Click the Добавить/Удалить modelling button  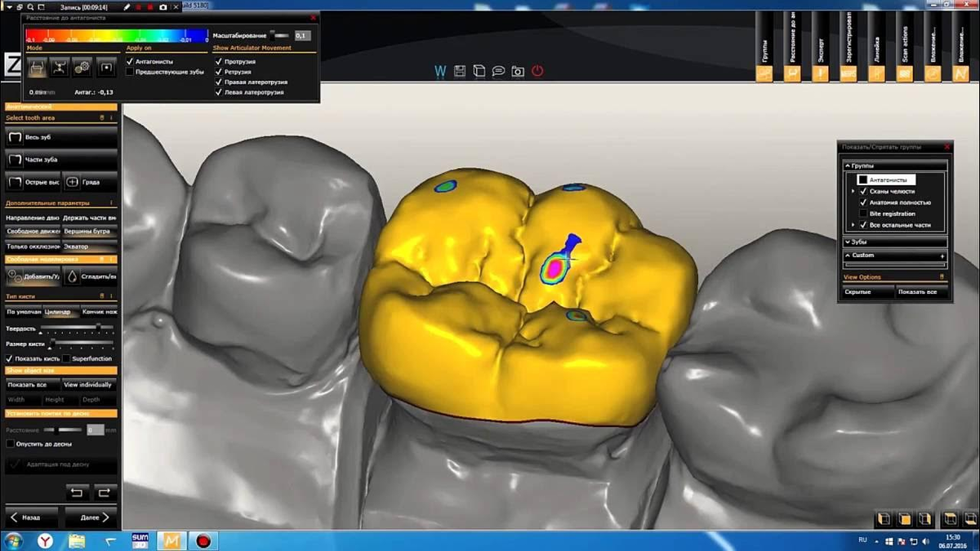point(33,277)
